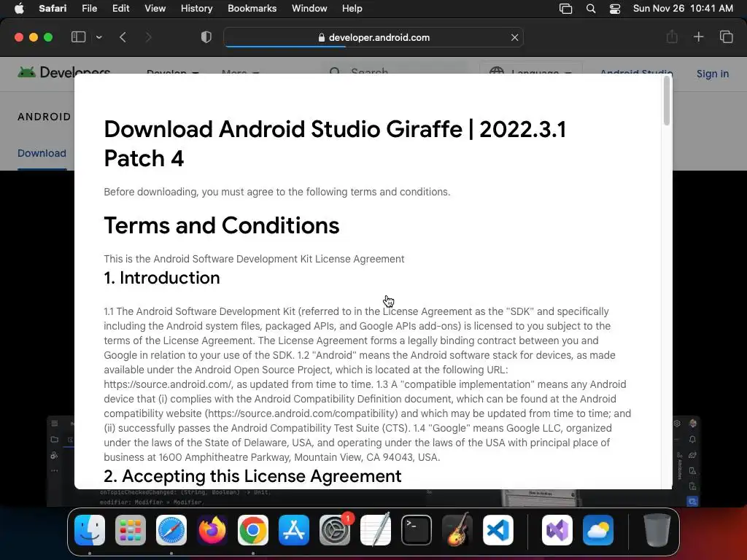Image resolution: width=747 pixels, height=560 pixels.
Task: Click the date and time clock
Action: (x=683, y=9)
